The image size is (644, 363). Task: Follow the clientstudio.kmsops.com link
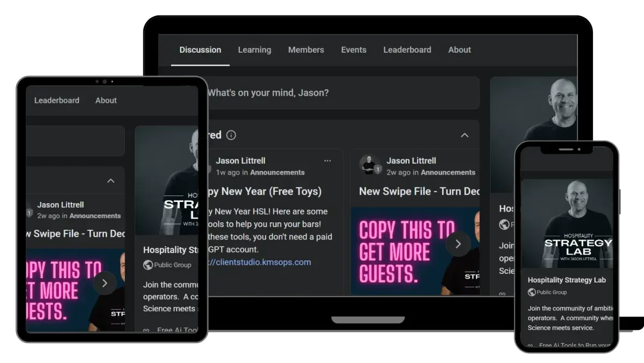coord(260,262)
